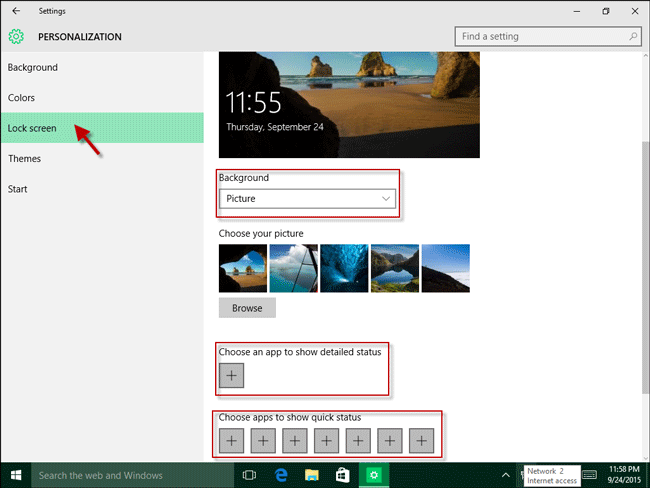650x488 pixels.
Task: Click the back arrow in Settings header
Action: [x=16, y=11]
